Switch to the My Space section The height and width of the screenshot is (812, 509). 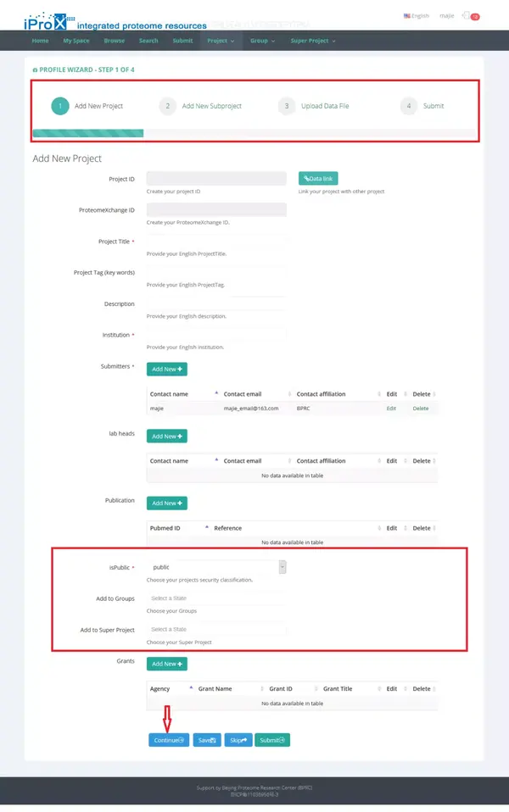point(76,40)
